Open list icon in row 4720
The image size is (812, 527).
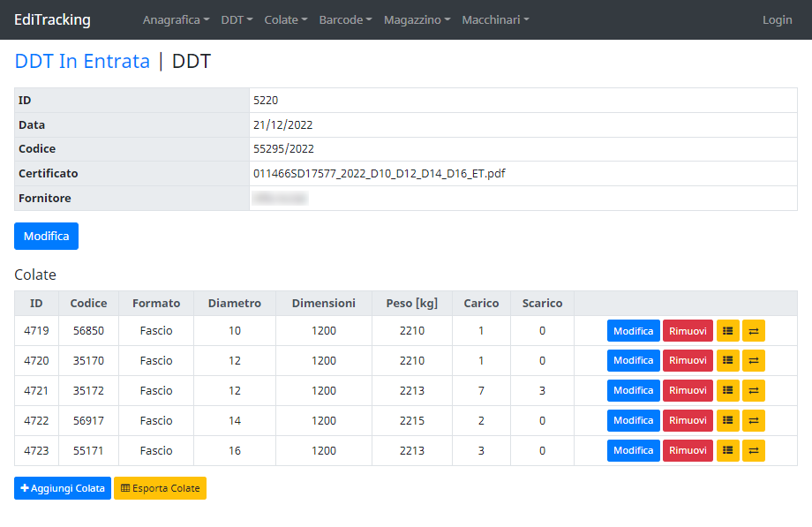click(727, 361)
